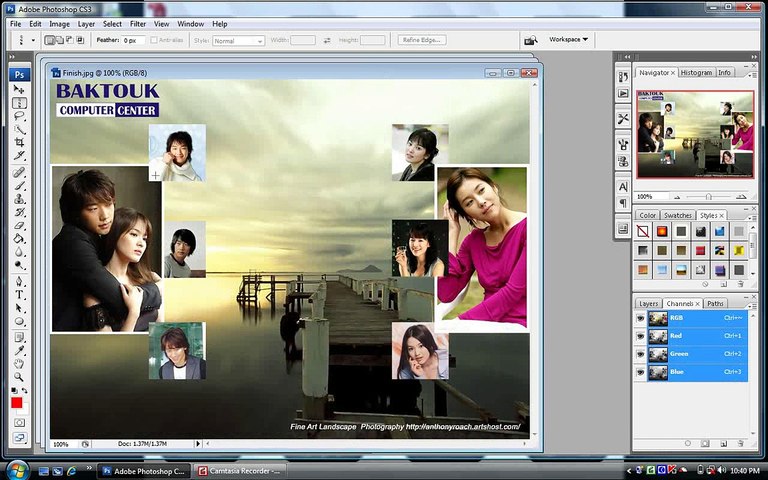Open Paragraph panel from dock
The width and height of the screenshot is (768, 480).
click(623, 202)
